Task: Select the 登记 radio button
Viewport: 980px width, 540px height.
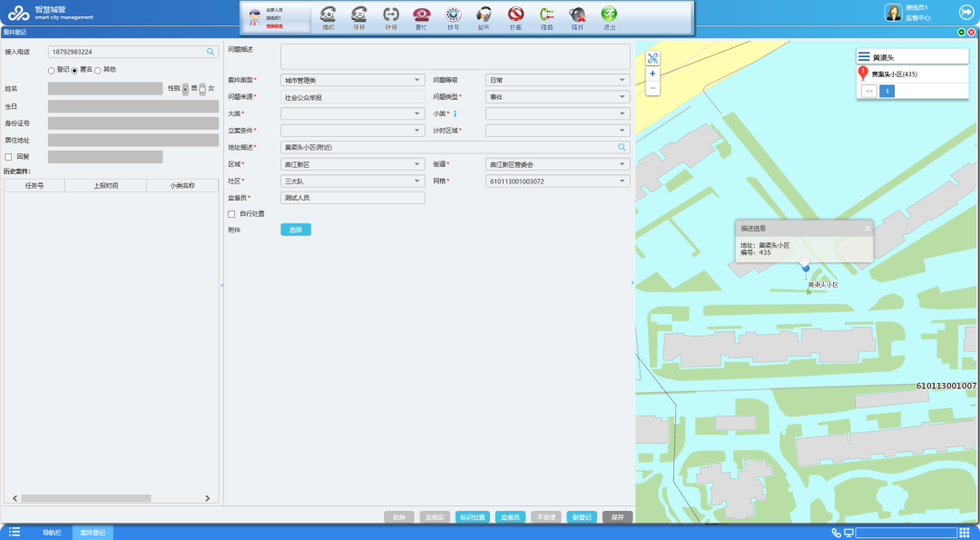Action: (51, 71)
